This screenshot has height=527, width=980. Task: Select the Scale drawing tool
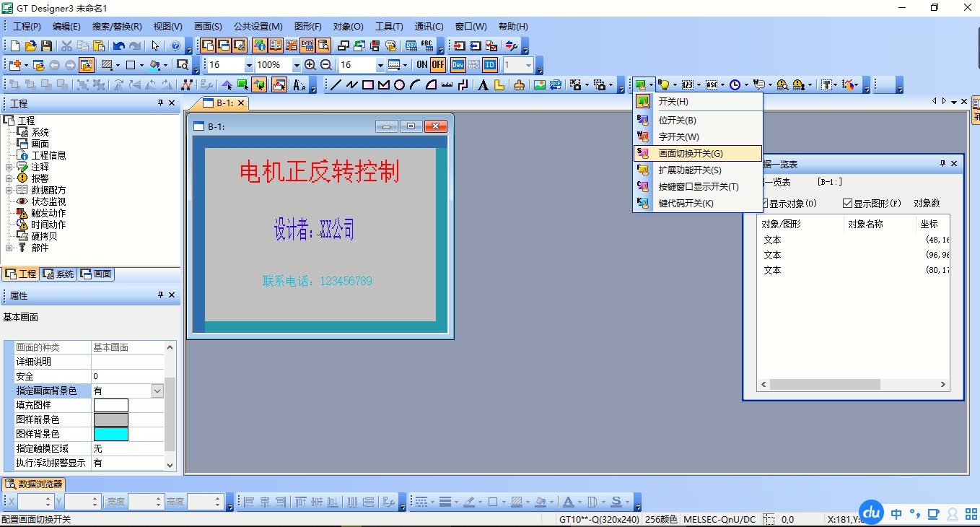(447, 85)
